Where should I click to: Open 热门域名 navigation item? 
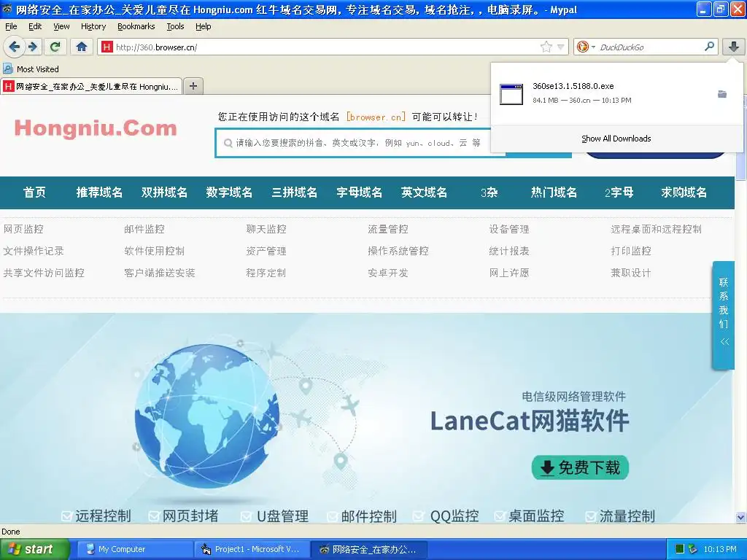(x=554, y=192)
